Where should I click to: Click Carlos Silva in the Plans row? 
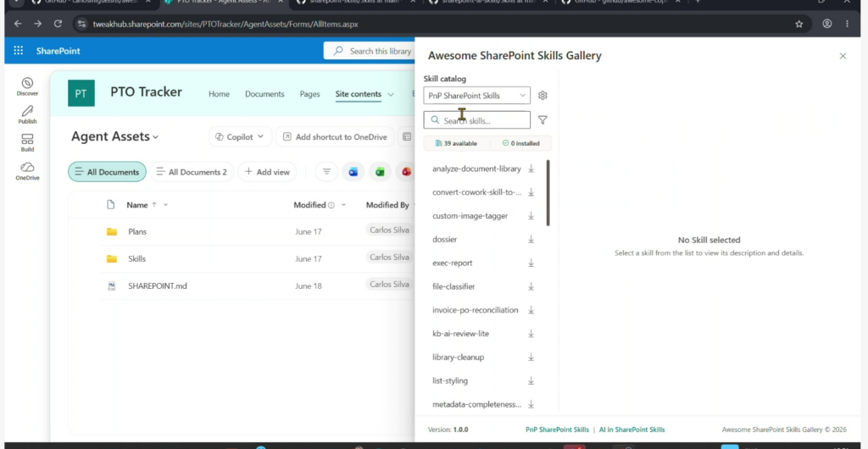click(389, 230)
